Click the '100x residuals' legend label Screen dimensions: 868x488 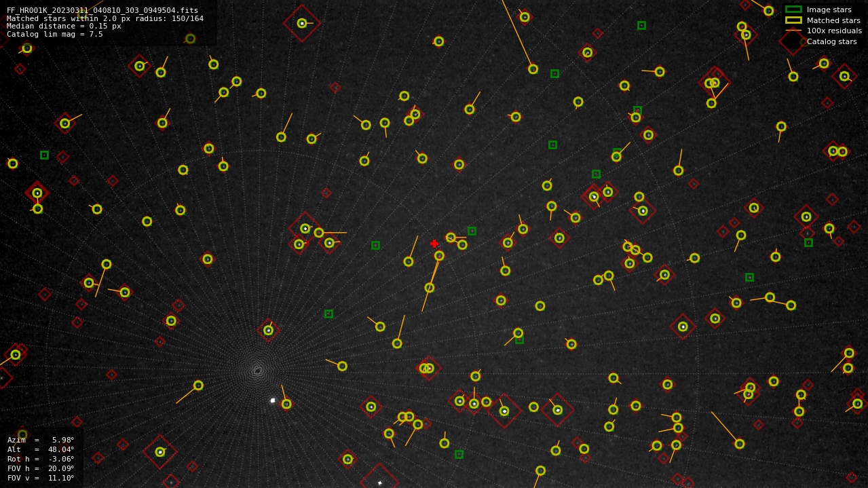(834, 31)
